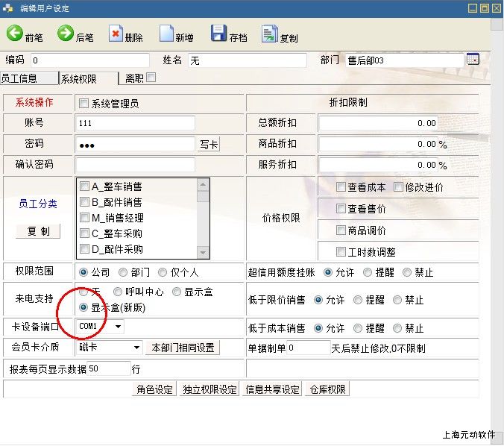Check the 离职 checkbox
This screenshot has height=446, width=504.
(151, 77)
